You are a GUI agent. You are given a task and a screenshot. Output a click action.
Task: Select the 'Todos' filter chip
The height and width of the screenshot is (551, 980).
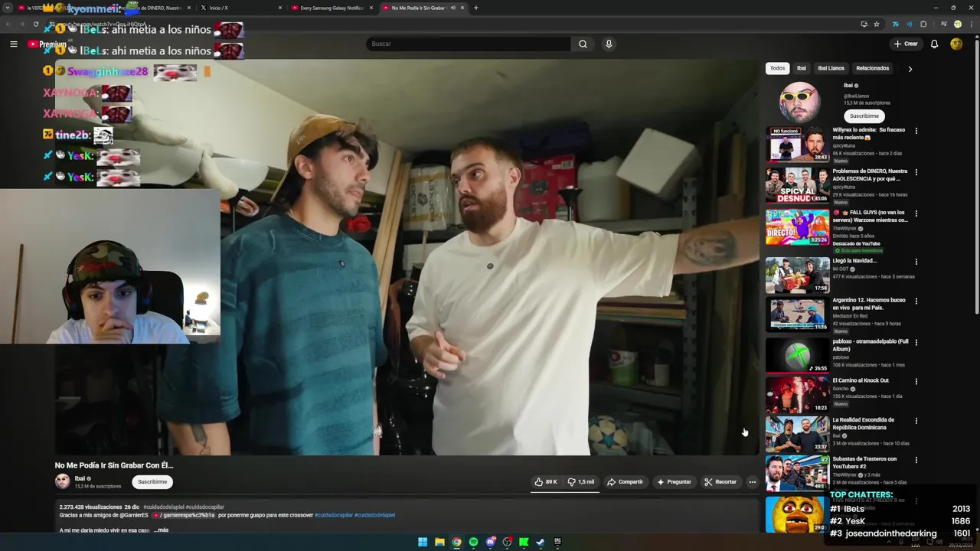pyautogui.click(x=777, y=68)
